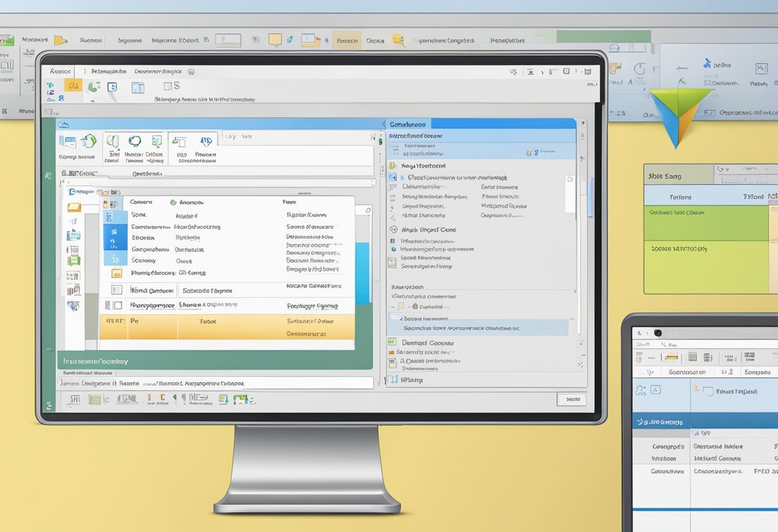Screen dimensions: 778x532
Task: Click the green globe refresh icon in the toolbar
Action: 88,141
